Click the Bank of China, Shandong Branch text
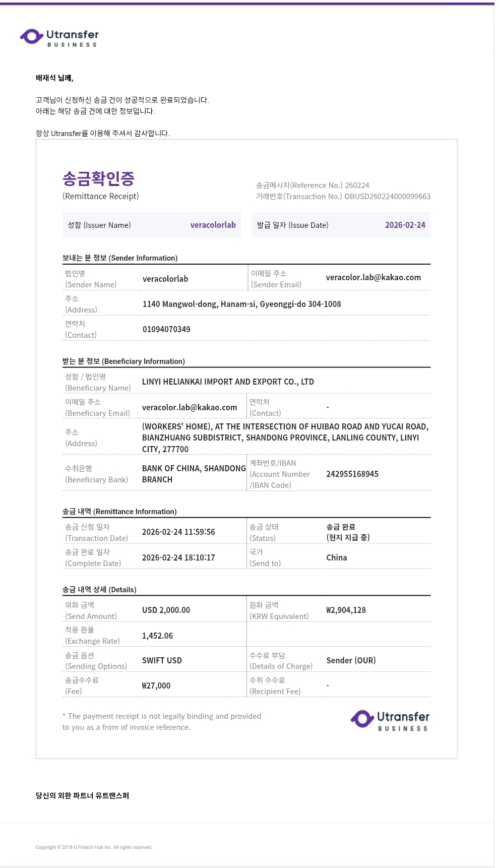The width and height of the screenshot is (499, 868). tap(194, 474)
